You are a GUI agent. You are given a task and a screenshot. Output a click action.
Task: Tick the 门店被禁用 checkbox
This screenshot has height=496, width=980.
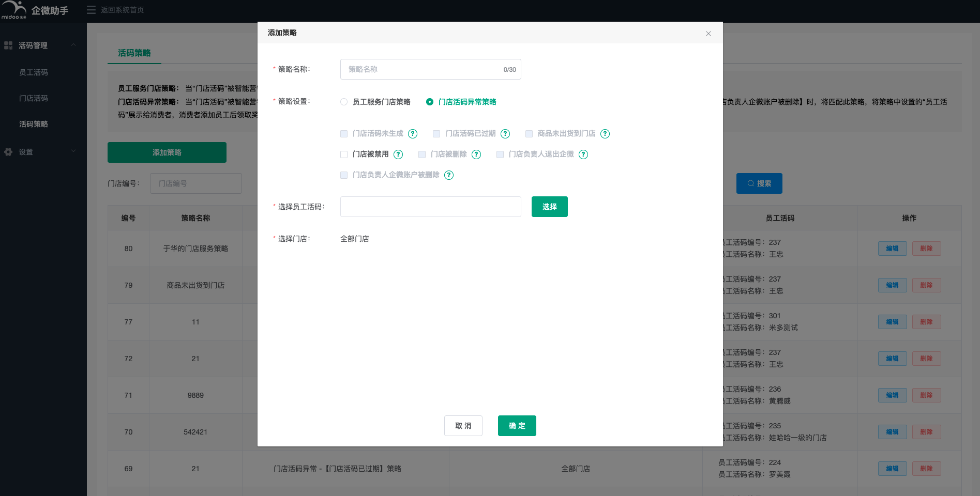click(x=344, y=154)
